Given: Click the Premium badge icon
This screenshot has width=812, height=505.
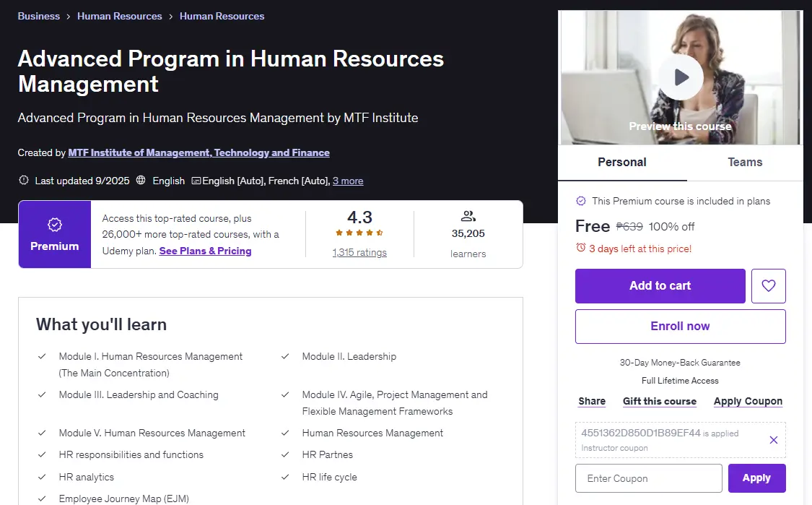Looking at the screenshot, I should pos(54,225).
